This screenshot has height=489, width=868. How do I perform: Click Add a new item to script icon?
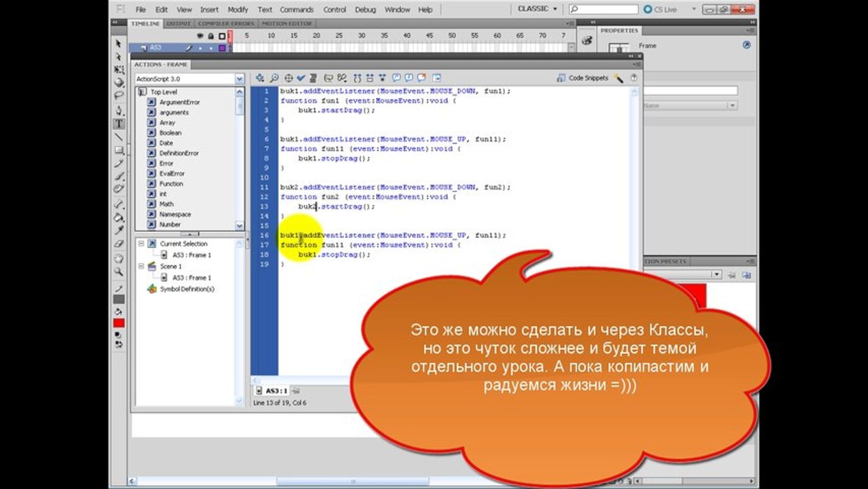(x=260, y=78)
